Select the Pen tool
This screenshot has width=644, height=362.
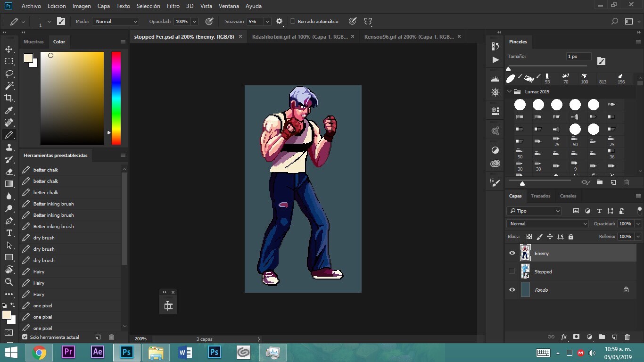pyautogui.click(x=9, y=221)
